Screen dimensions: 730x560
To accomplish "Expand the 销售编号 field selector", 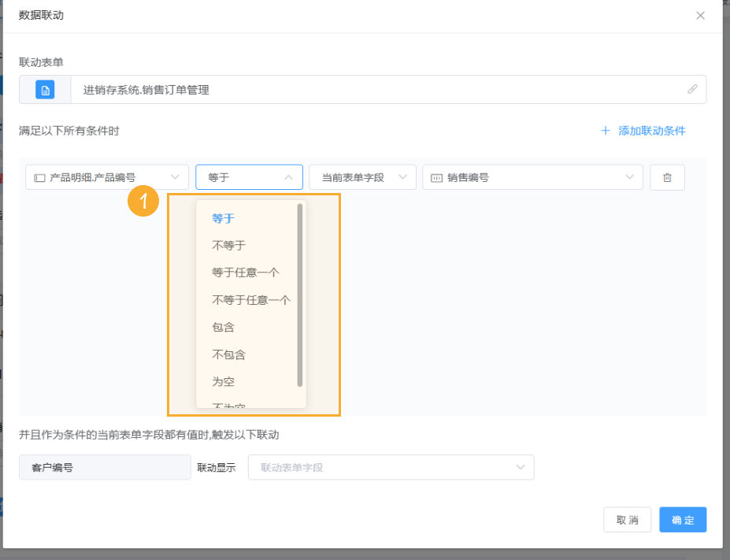I will [532, 176].
